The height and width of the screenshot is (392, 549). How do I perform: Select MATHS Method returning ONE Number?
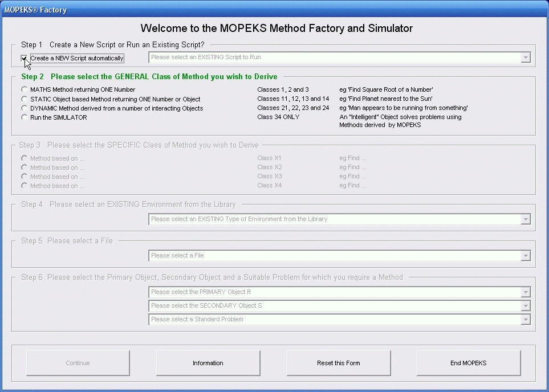[24, 89]
